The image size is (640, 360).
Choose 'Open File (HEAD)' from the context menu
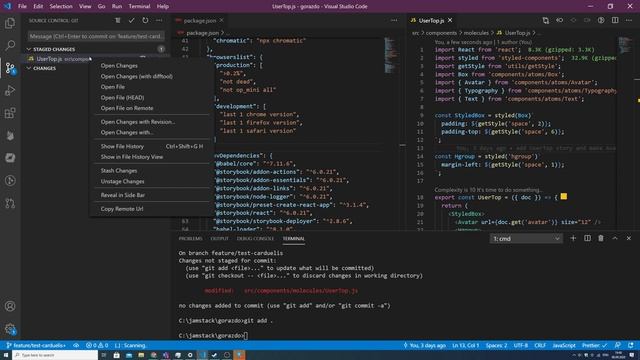click(122, 98)
